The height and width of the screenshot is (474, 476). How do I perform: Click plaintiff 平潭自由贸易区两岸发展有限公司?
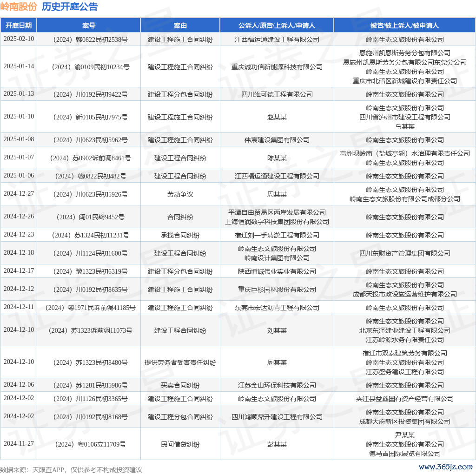(277, 212)
